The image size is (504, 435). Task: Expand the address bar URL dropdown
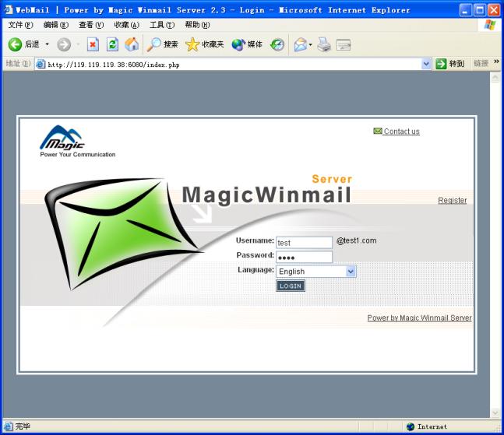coord(426,64)
